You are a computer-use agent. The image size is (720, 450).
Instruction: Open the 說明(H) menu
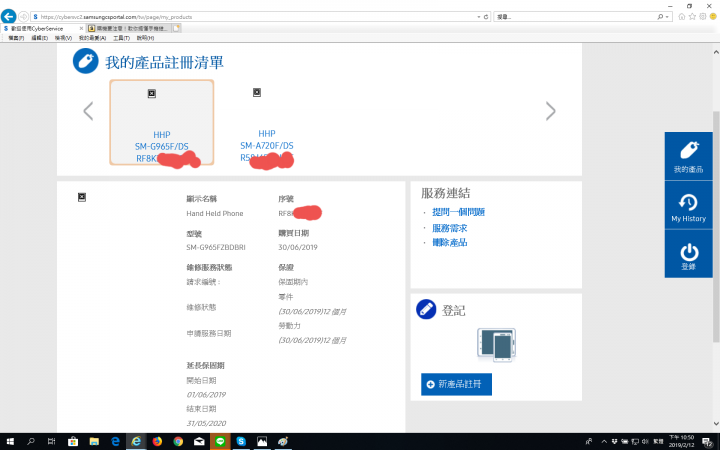(x=145, y=38)
